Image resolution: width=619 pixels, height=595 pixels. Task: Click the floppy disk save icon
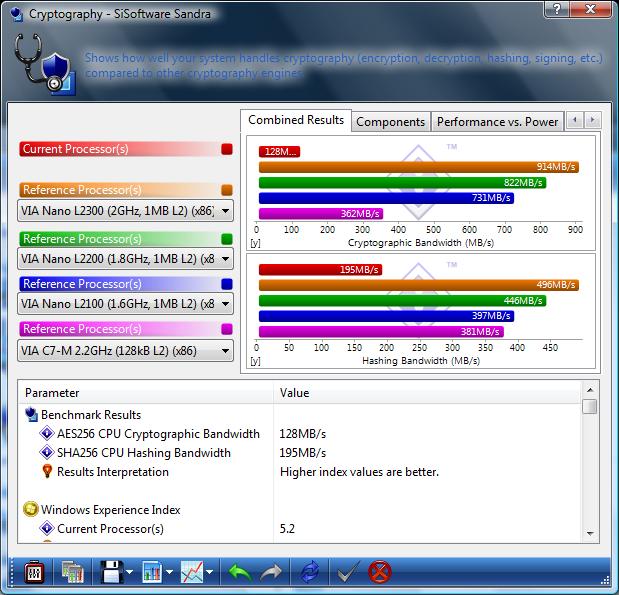(112, 572)
